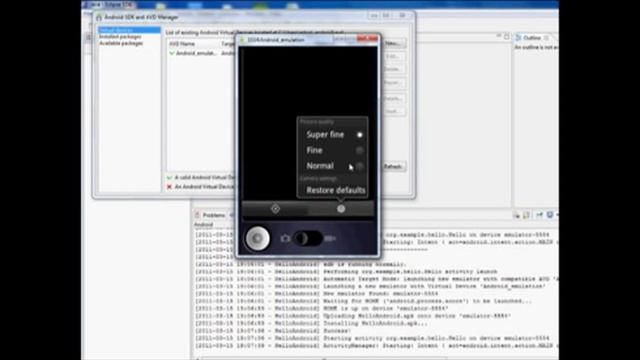Click the green check valid AVD legend icon
640x360 pixels.
coord(169,178)
